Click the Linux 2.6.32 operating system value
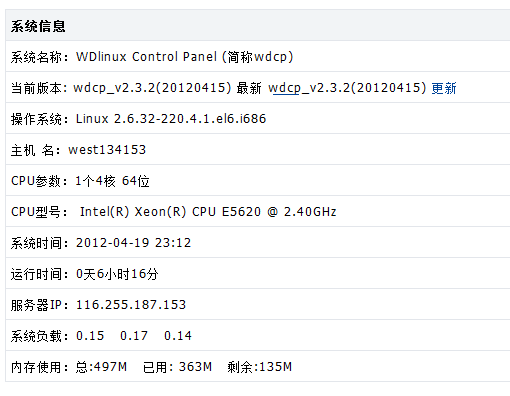This screenshot has width=510, height=396. [x=171, y=119]
